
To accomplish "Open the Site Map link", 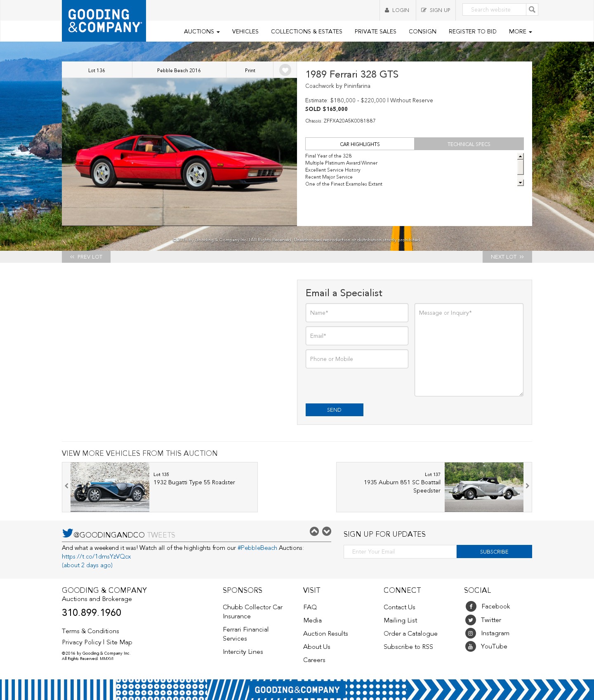I will 119,642.
